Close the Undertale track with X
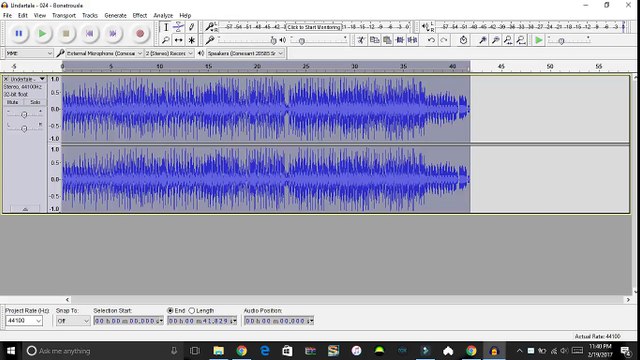Viewport: 640px width, 360px height. [6, 79]
